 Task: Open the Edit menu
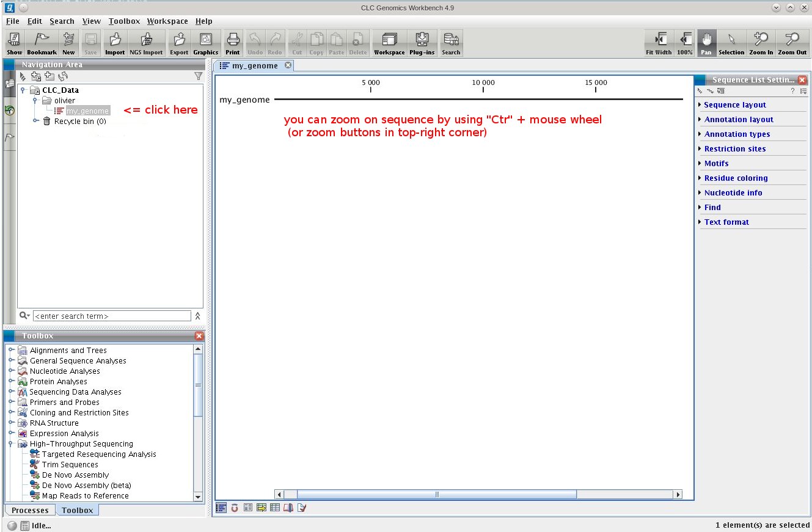coord(34,21)
